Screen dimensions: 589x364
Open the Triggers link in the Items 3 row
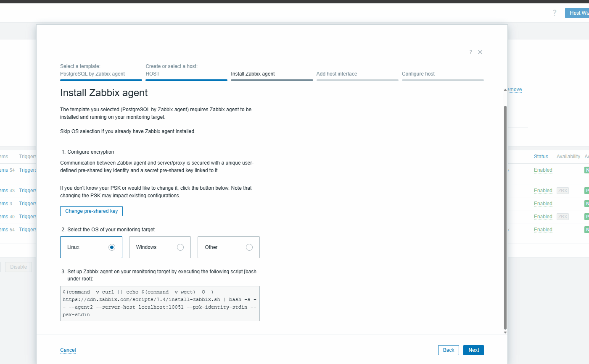(x=28, y=204)
